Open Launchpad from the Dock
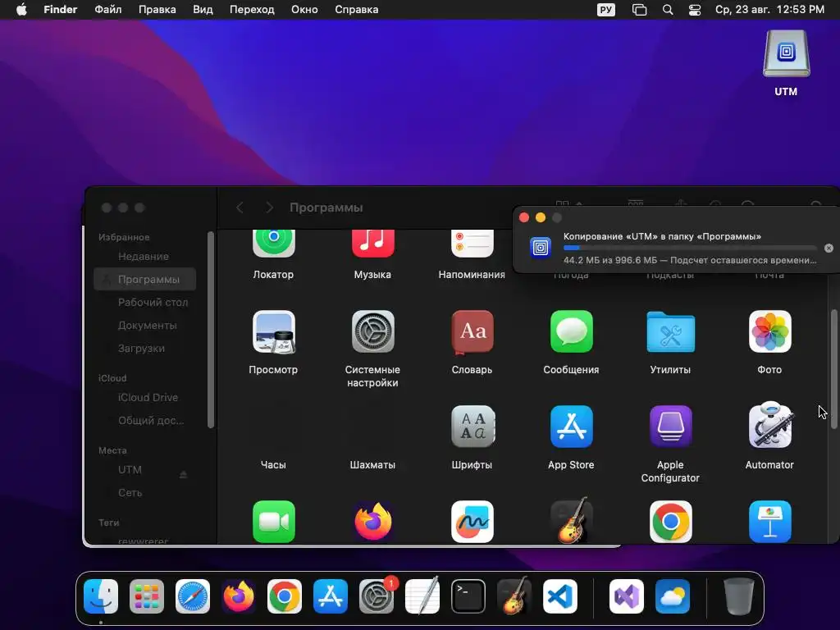The image size is (840, 630). click(x=147, y=596)
